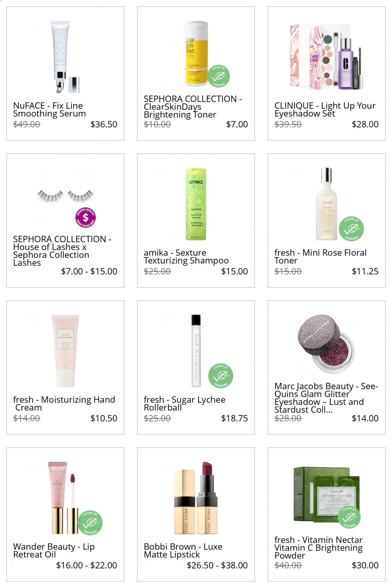Viewport: 392px width, 588px height.
Task: Click the $30.00 sale price on Vitamin Nectar powder
Action: pyautogui.click(x=365, y=565)
